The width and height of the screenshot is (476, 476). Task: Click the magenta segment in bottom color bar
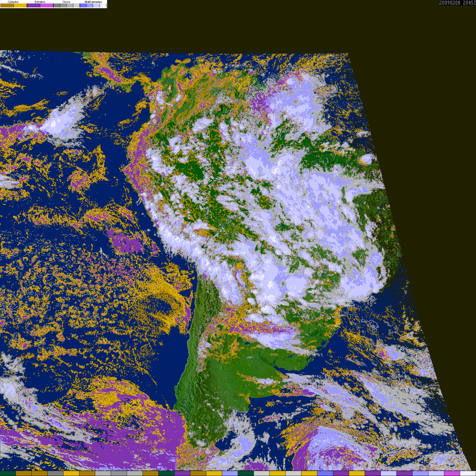(452, 474)
